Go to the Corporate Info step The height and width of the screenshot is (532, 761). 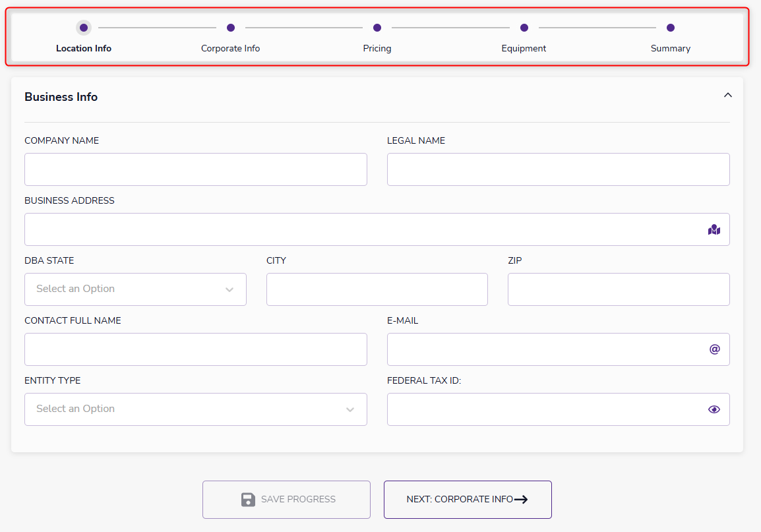click(x=230, y=28)
